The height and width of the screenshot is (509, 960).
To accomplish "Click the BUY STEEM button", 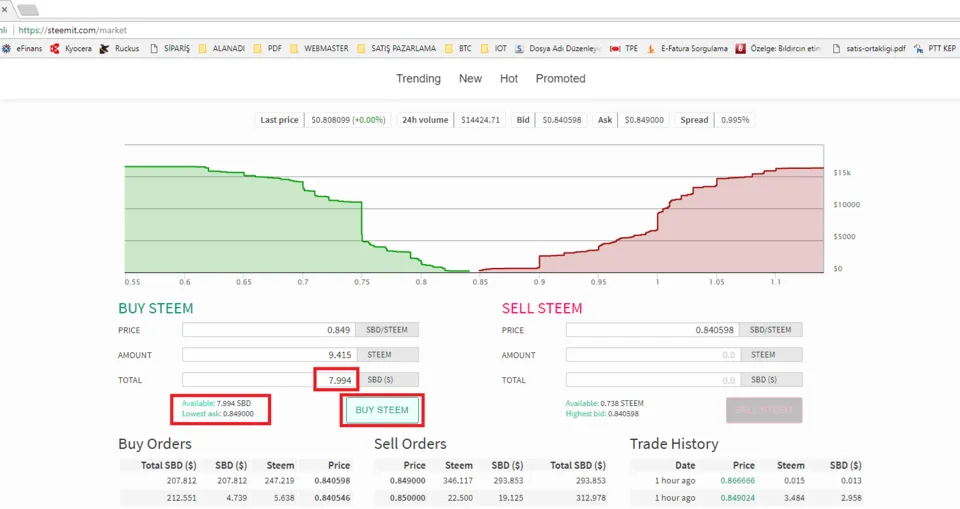I will (x=382, y=410).
